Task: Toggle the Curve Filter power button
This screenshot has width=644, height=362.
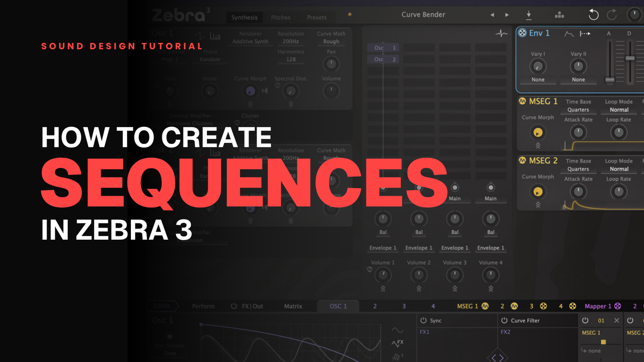Action: [504, 321]
